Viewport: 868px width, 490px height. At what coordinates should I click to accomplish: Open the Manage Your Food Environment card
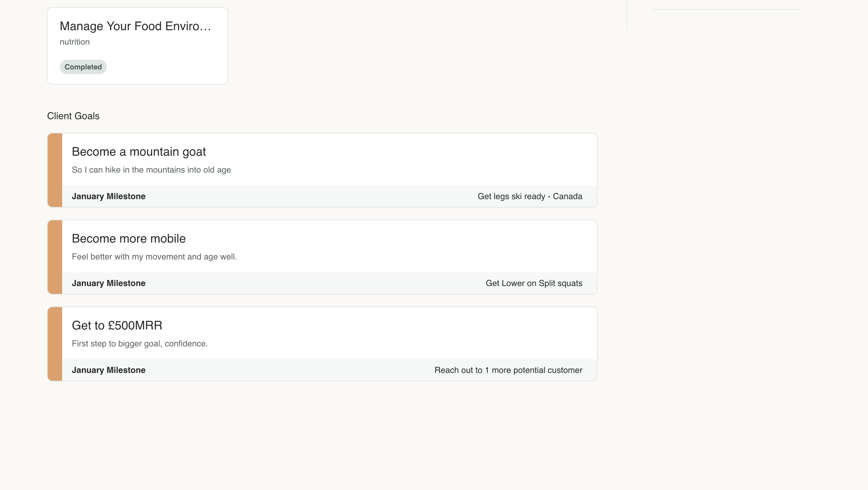(x=138, y=46)
